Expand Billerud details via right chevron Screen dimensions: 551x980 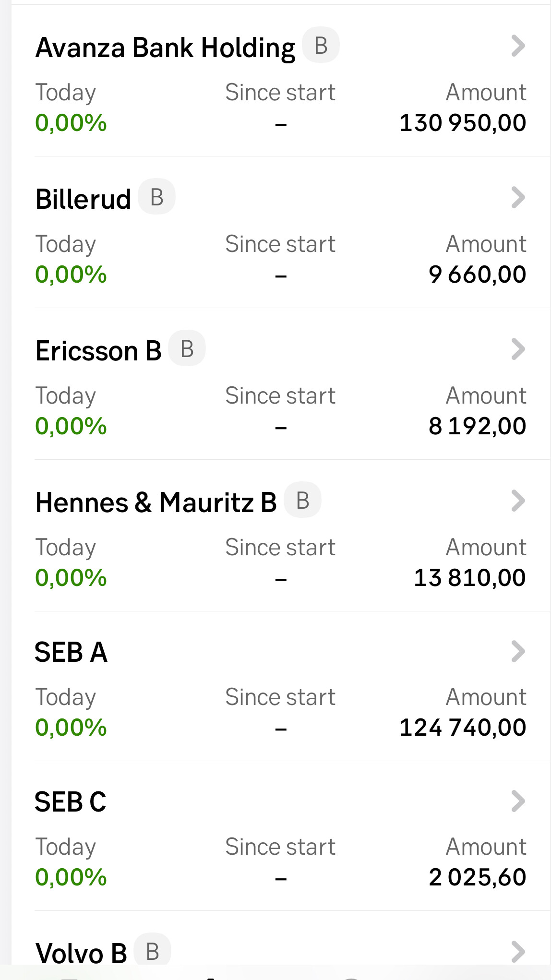[518, 198]
